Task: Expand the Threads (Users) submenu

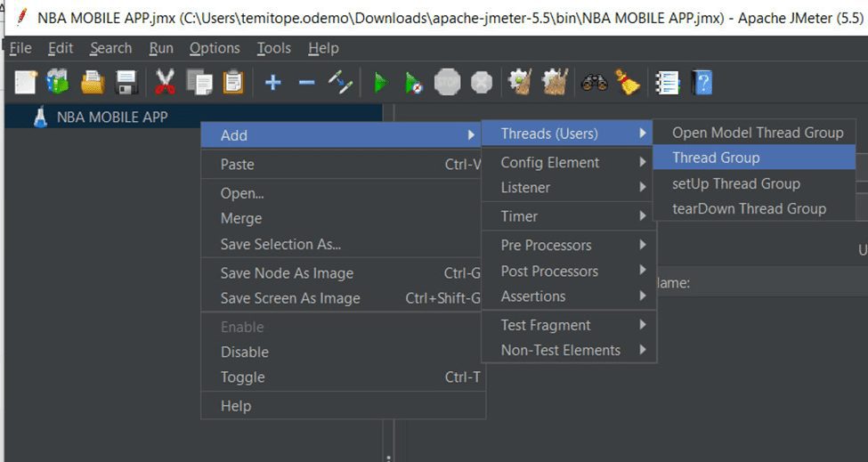Action: click(x=568, y=134)
